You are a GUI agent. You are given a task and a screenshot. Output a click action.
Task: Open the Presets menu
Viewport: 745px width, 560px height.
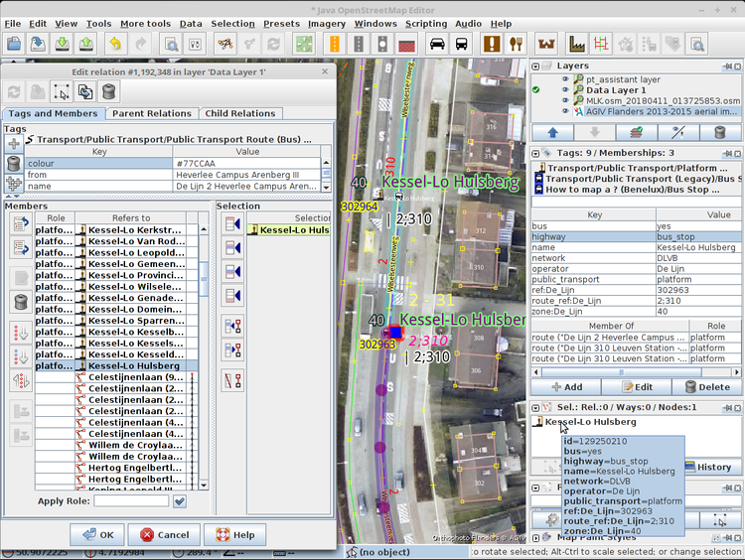281,24
